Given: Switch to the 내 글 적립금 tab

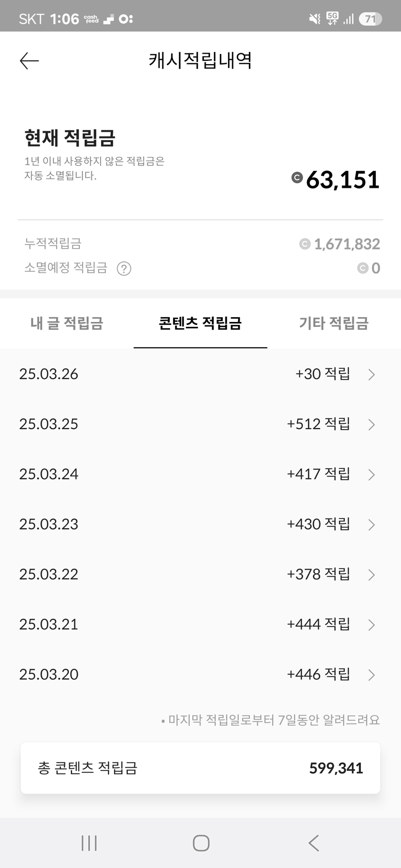Looking at the screenshot, I should [x=67, y=323].
